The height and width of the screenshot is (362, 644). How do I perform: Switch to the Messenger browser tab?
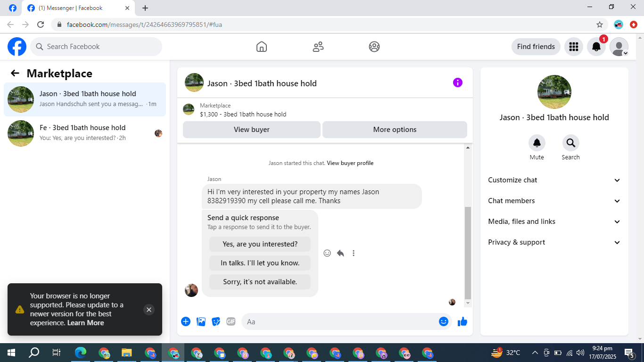[x=79, y=8]
